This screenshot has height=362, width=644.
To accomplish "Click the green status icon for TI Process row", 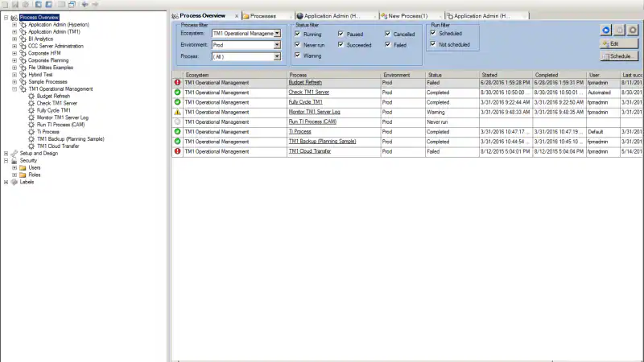I will click(x=177, y=132).
